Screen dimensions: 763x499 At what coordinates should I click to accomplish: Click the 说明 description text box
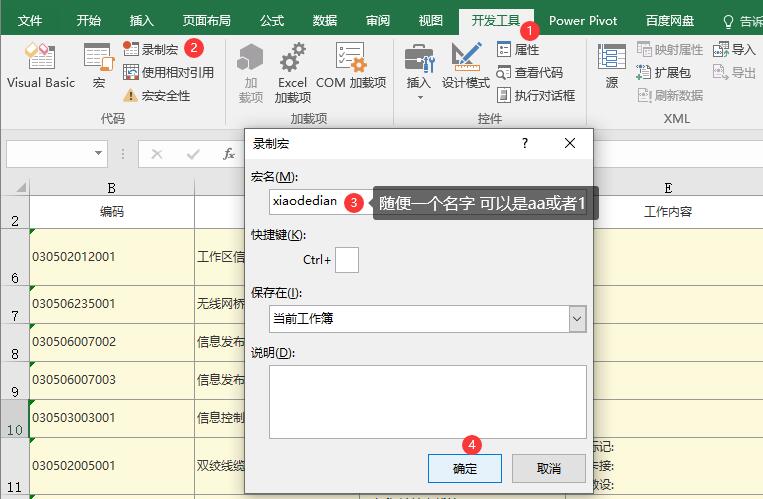click(427, 401)
